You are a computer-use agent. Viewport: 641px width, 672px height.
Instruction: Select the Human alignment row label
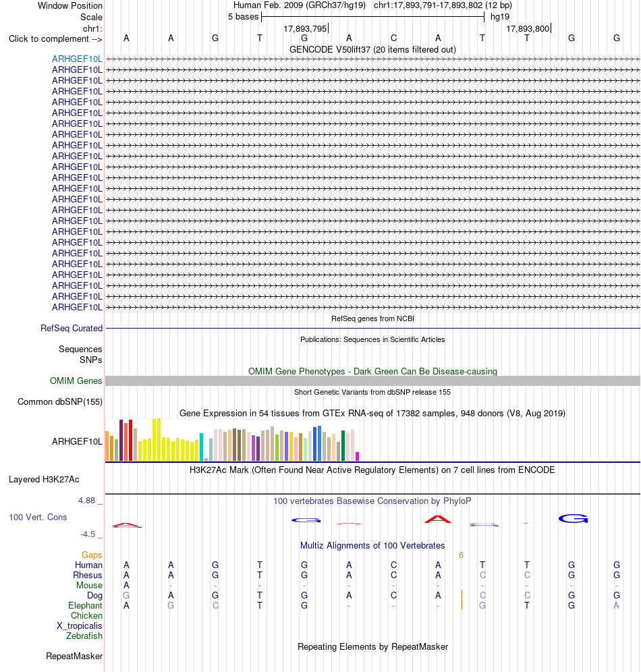click(88, 565)
